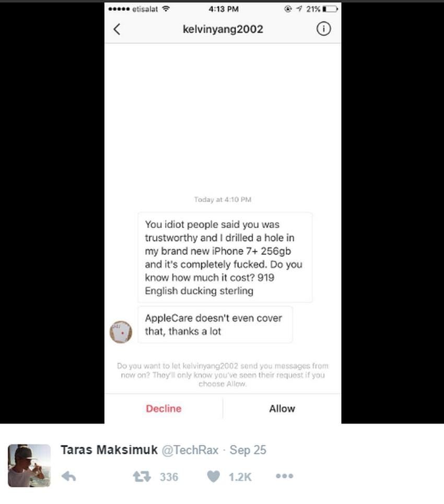Retweet the Taras Maksimuk tweet

(x=142, y=476)
